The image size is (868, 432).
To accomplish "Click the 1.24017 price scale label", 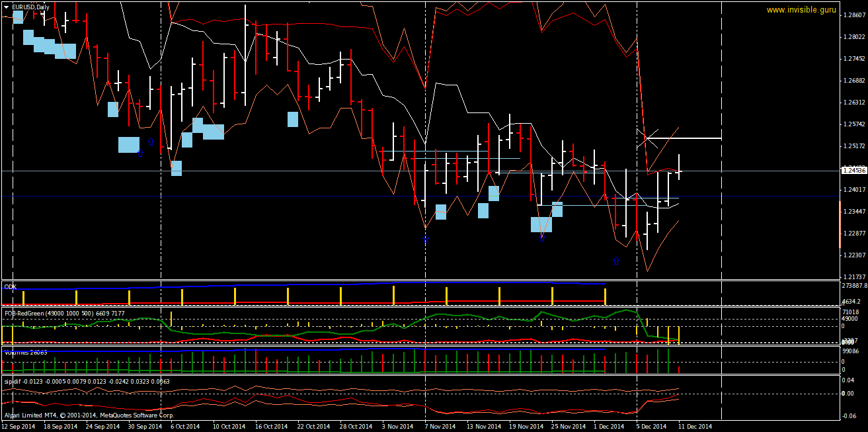I will coord(854,189).
